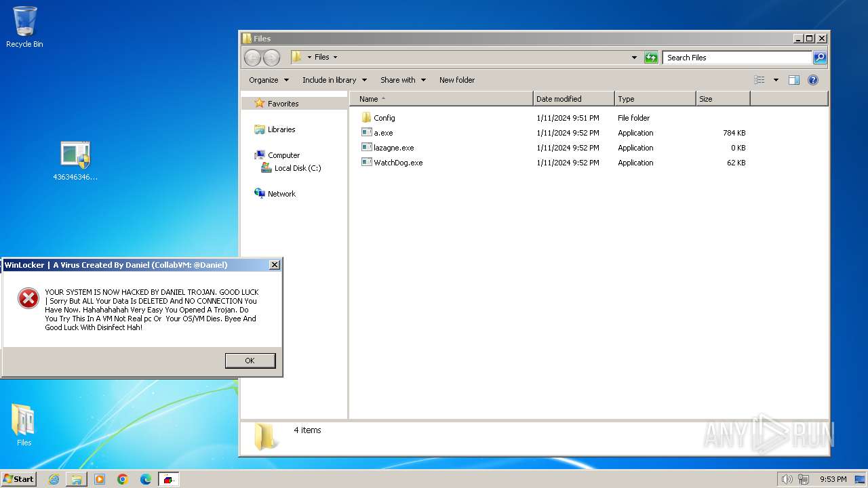Viewport: 868px width, 488px height.
Task: Click Config's date 1/11/2024 9:51 PM
Action: pyautogui.click(x=568, y=118)
